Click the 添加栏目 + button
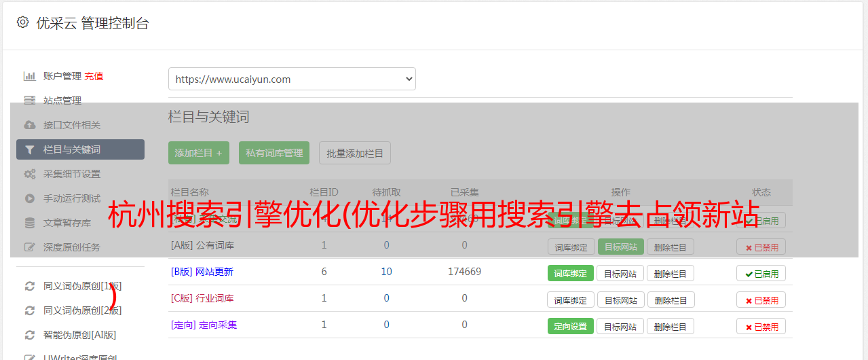Viewport: 868px width, 360px height. [199, 153]
